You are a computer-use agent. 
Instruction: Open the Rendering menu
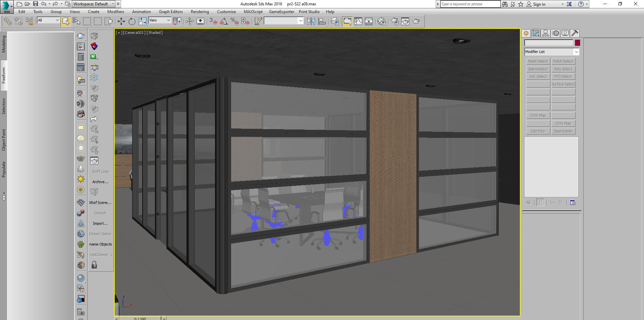pyautogui.click(x=200, y=12)
